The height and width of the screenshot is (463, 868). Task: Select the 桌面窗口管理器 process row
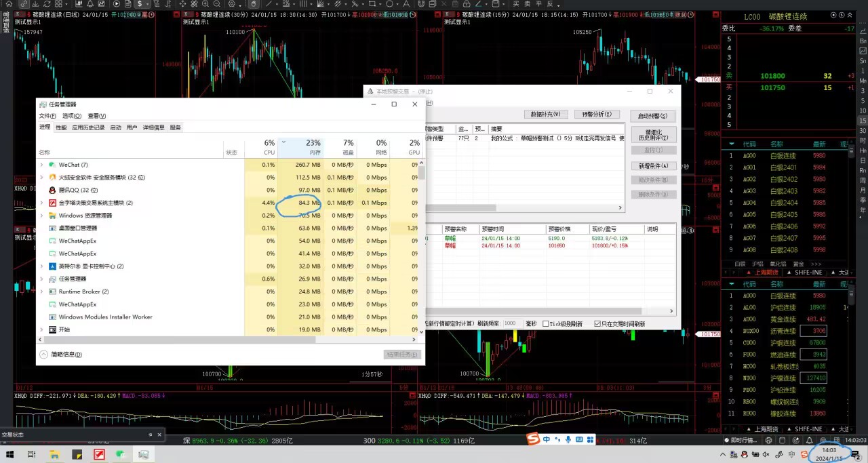click(x=227, y=228)
